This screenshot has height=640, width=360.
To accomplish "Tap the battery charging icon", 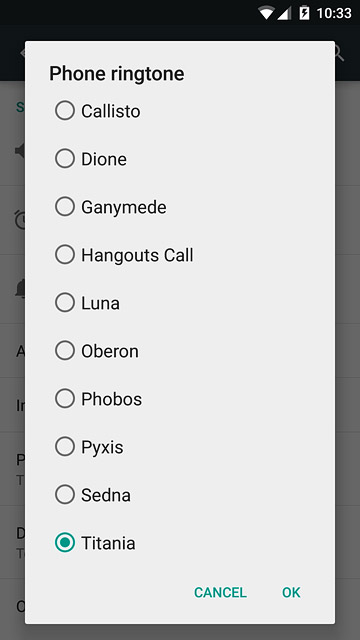I will [304, 13].
